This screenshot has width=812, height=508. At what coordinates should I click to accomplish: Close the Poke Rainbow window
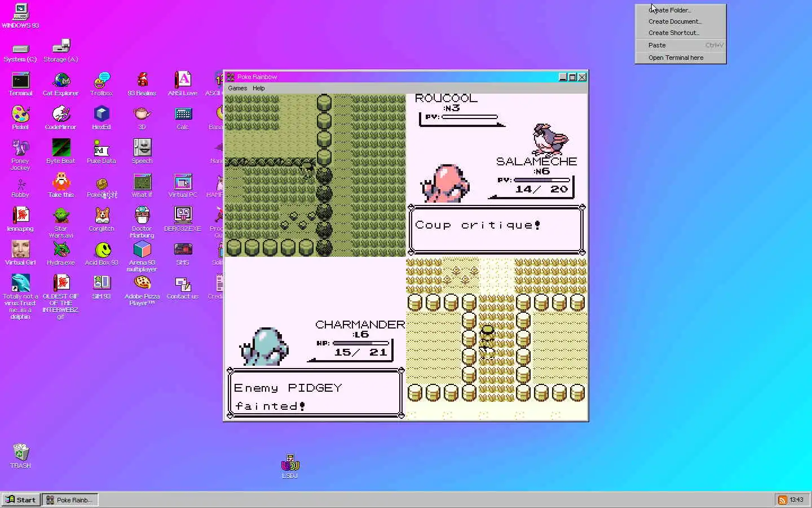coord(582,77)
